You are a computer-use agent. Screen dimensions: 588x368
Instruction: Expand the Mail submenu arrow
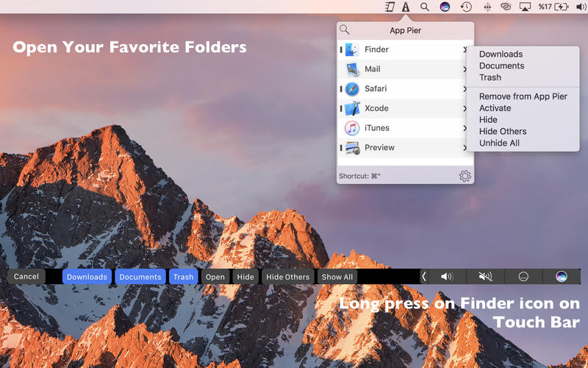[x=465, y=69]
